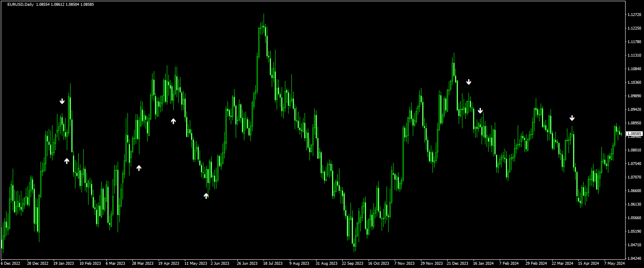
Task: Select the down arrow signal in early April 2024
Action: [x=572, y=118]
